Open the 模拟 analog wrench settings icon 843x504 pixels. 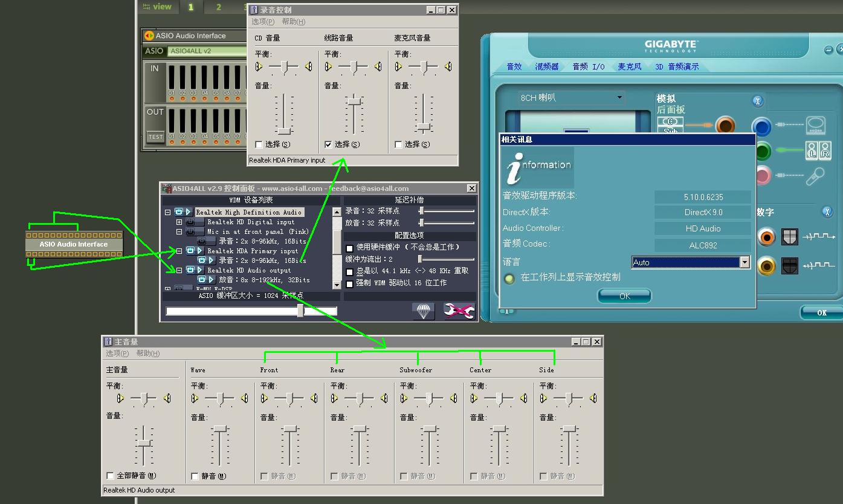tap(757, 101)
